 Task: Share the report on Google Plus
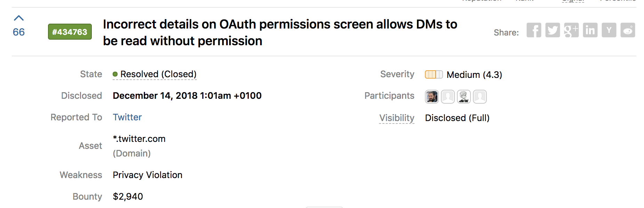click(571, 30)
